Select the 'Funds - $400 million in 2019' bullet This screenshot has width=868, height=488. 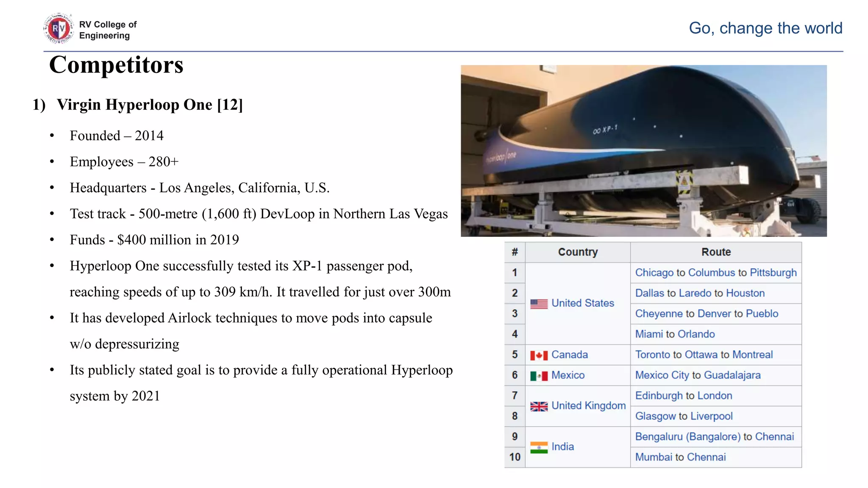154,240
